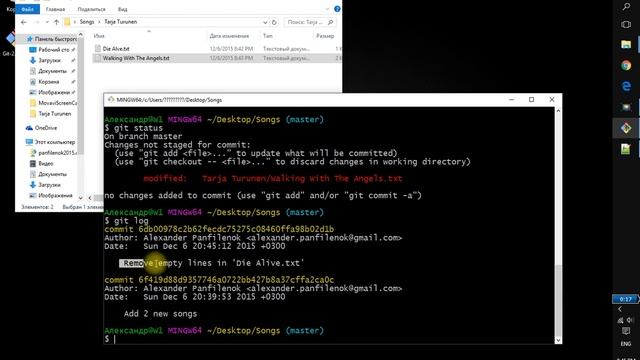Screen dimensions: 640x360
Task: Click the first commit hash 6db00978
Action: [x=236, y=229]
